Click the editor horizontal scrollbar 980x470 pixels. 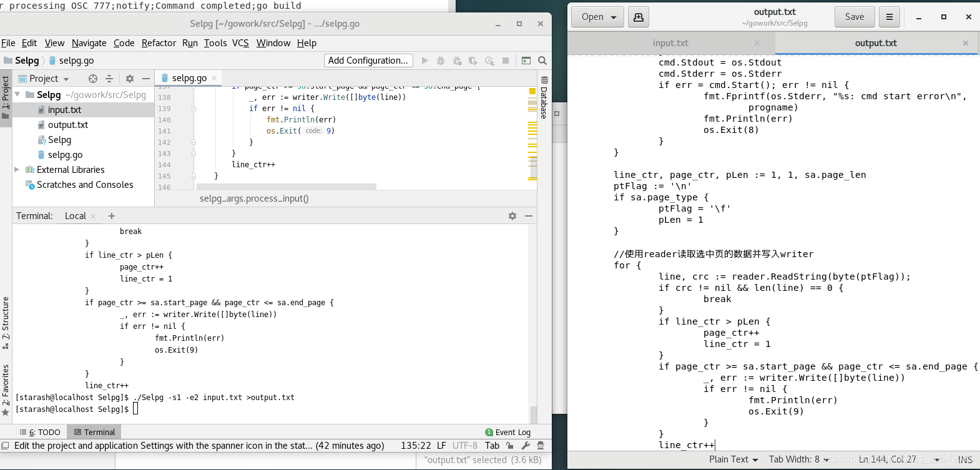(x=287, y=187)
